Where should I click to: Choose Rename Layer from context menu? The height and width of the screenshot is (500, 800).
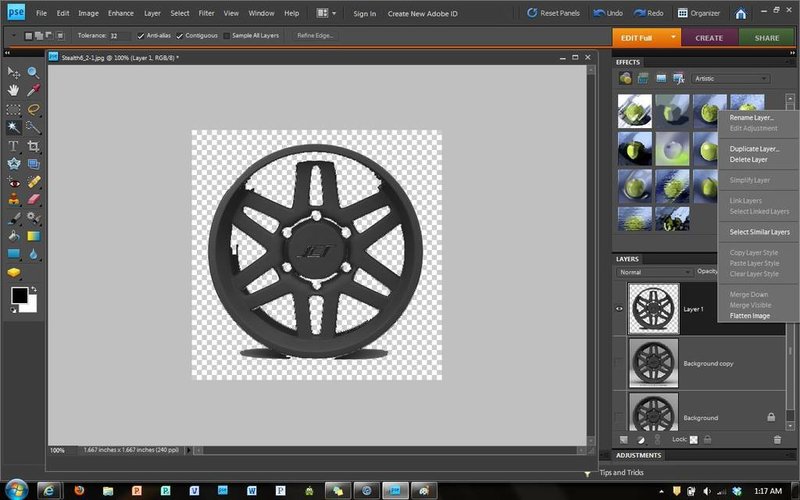[751, 118]
